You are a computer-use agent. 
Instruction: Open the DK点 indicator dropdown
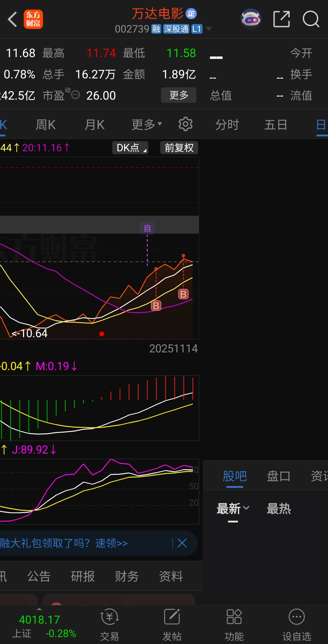130,148
